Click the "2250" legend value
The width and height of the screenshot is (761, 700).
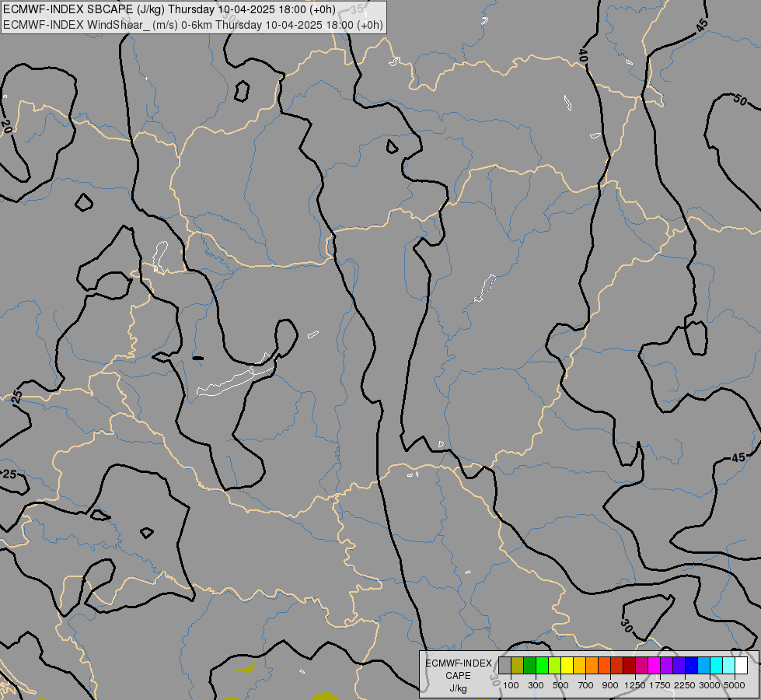point(685,685)
